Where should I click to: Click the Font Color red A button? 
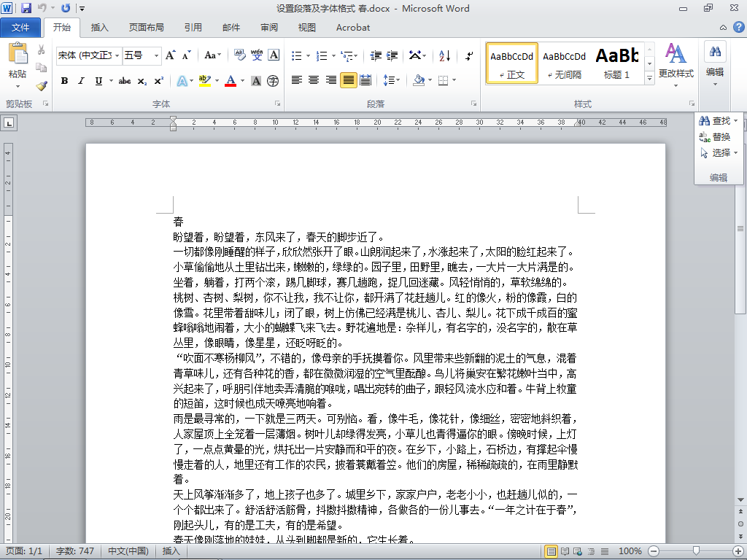pos(231,81)
